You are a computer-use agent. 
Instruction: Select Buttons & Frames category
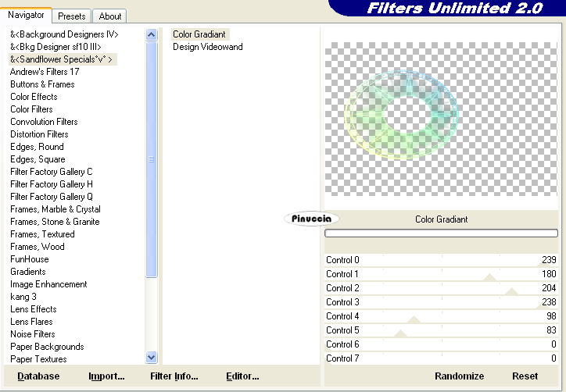[42, 84]
